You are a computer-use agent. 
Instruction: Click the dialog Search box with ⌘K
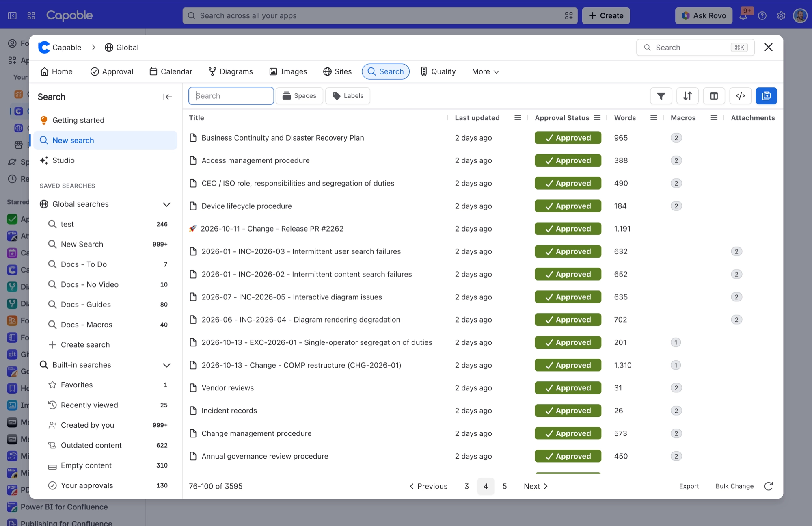pos(695,48)
